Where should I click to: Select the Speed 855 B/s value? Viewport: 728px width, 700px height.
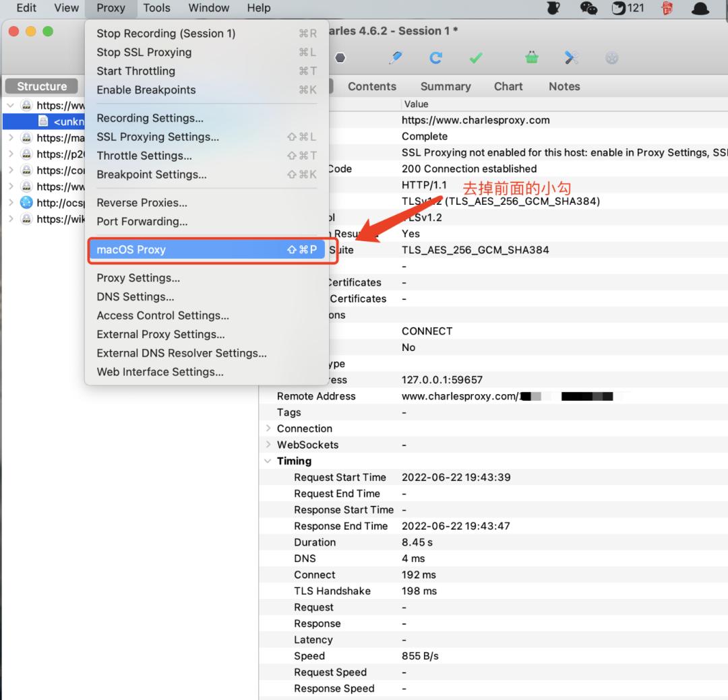pyautogui.click(x=420, y=656)
